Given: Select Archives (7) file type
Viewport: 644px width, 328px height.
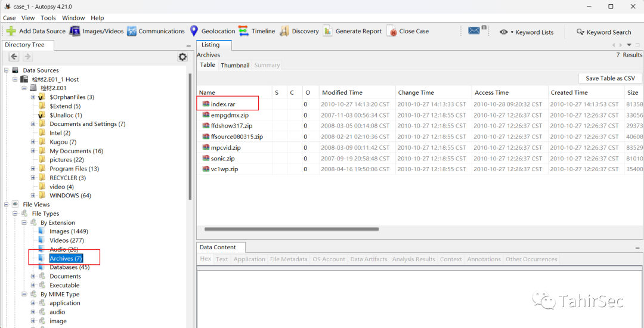Looking at the screenshot, I should point(66,258).
